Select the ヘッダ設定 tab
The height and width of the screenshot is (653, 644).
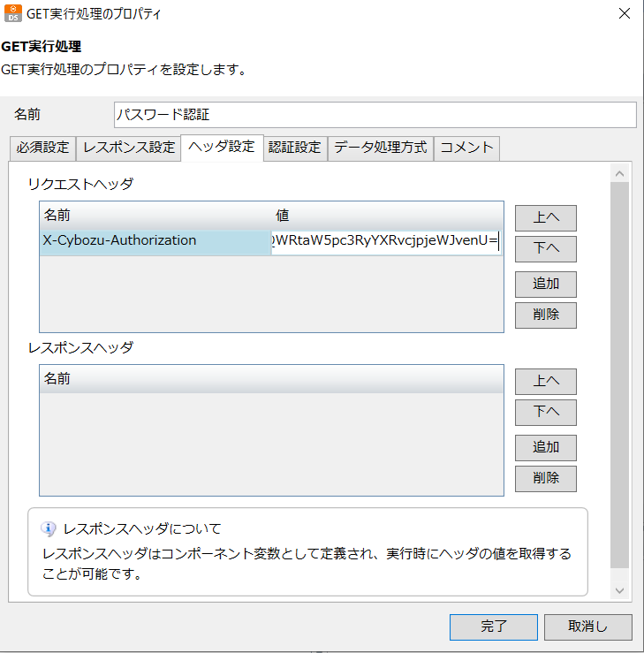[222, 147]
